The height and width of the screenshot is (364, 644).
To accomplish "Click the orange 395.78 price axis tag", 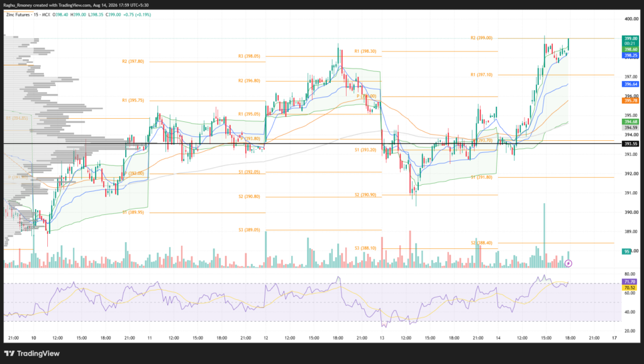I will [630, 101].
